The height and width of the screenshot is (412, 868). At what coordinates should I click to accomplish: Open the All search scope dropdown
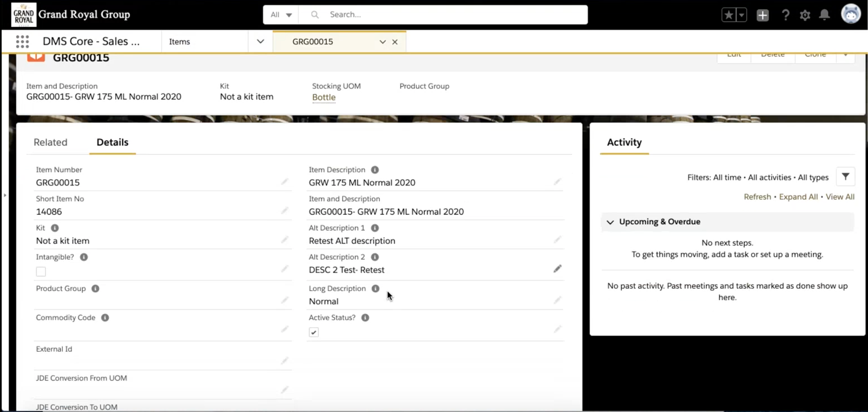pyautogui.click(x=281, y=15)
